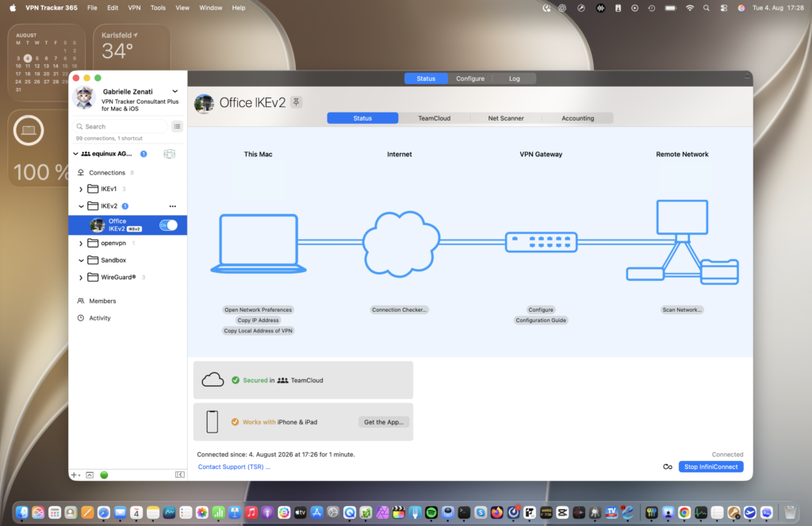Click the Members people icon in sidebar
The image size is (812, 526).
(81, 301)
